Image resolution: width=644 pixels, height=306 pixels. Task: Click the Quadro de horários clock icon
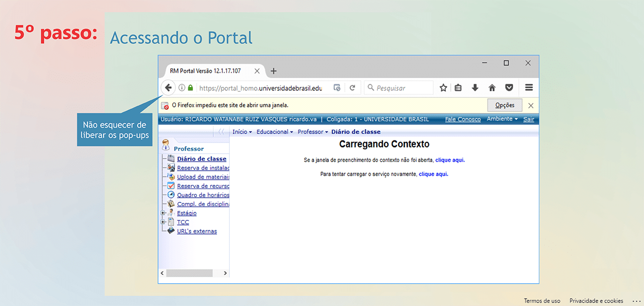coord(171,195)
